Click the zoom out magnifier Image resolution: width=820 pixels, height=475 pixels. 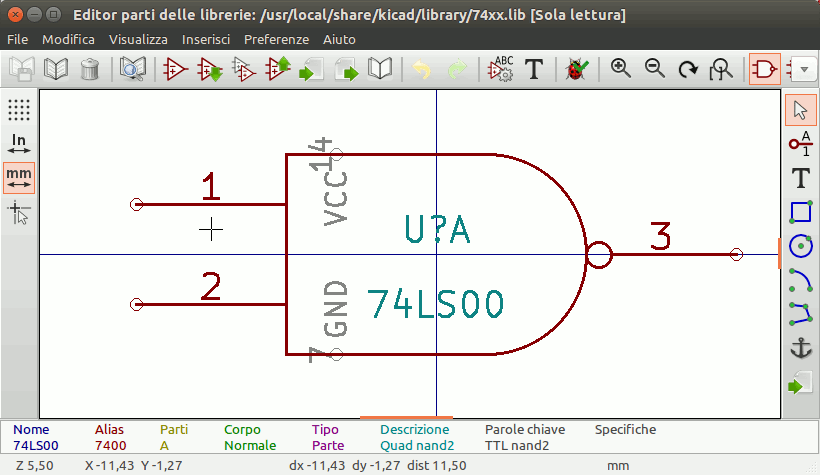pyautogui.click(x=655, y=70)
